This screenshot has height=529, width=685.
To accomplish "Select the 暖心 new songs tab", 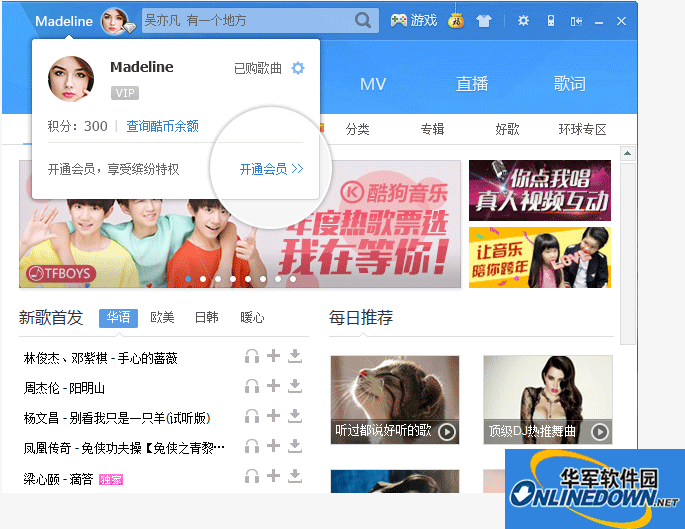I will 252,318.
